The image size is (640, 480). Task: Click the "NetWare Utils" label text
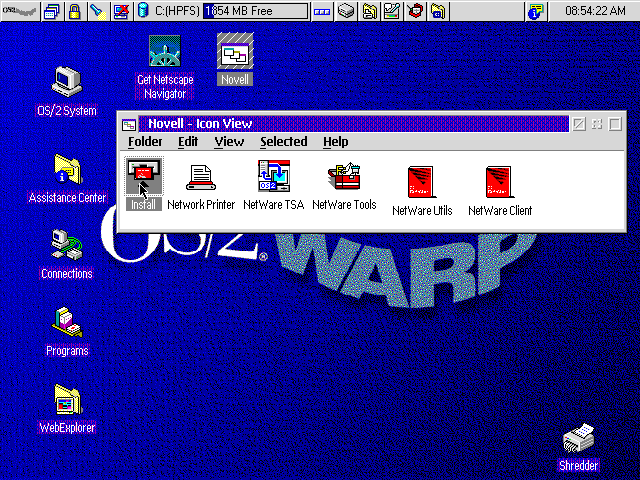click(x=422, y=210)
